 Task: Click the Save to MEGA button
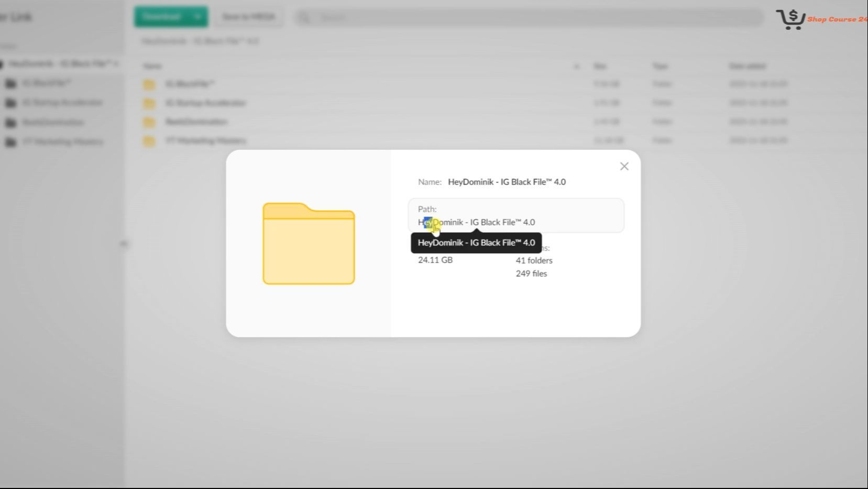tap(248, 17)
